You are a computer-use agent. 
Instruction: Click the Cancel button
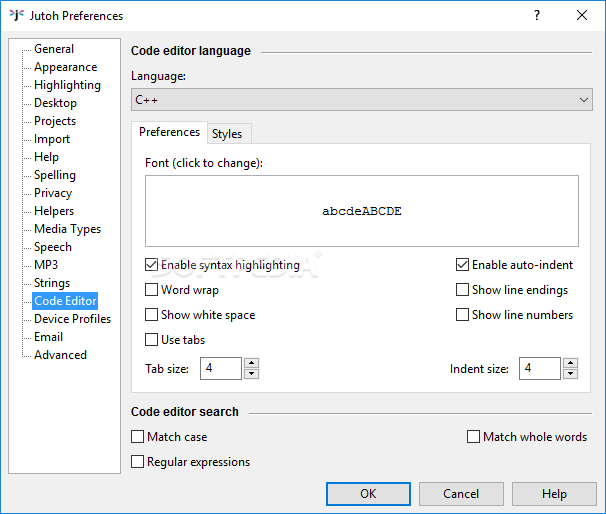pos(461,494)
